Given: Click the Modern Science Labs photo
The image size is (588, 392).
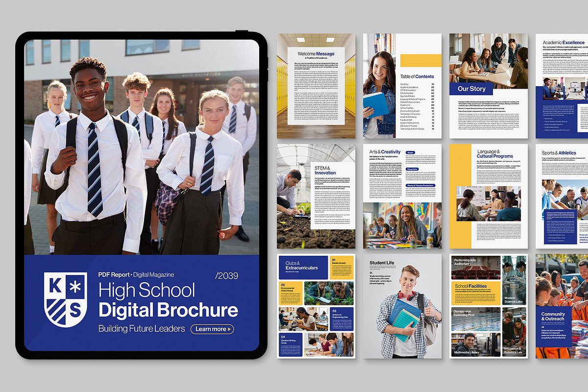Looking at the screenshot, I should pyautogui.click(x=514, y=280).
